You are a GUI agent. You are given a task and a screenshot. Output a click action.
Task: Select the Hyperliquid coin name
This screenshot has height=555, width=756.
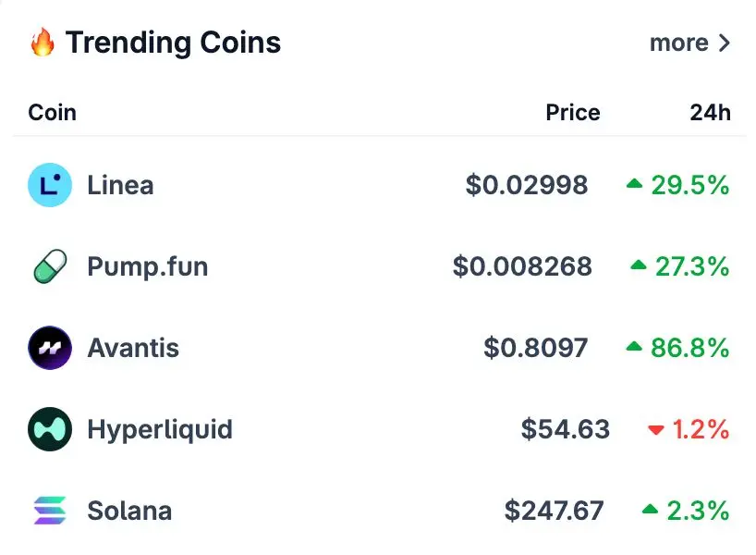pos(160,429)
